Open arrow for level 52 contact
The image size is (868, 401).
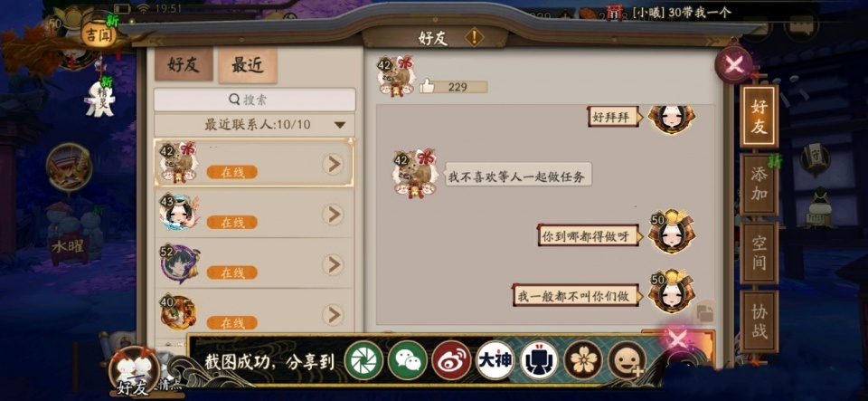[333, 264]
